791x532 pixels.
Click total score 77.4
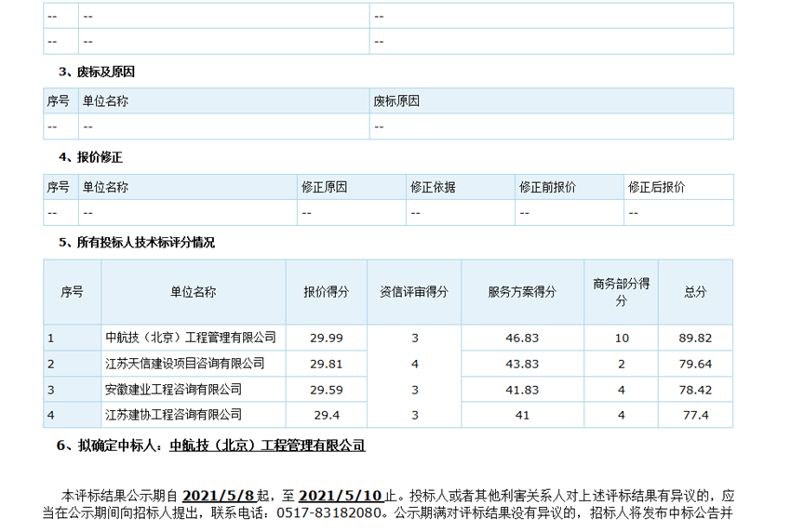pyautogui.click(x=695, y=415)
